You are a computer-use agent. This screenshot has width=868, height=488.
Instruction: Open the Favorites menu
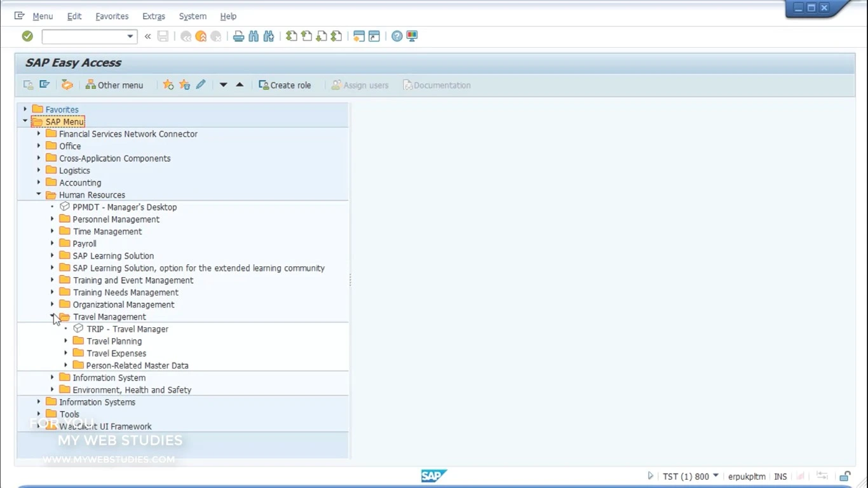click(x=112, y=16)
